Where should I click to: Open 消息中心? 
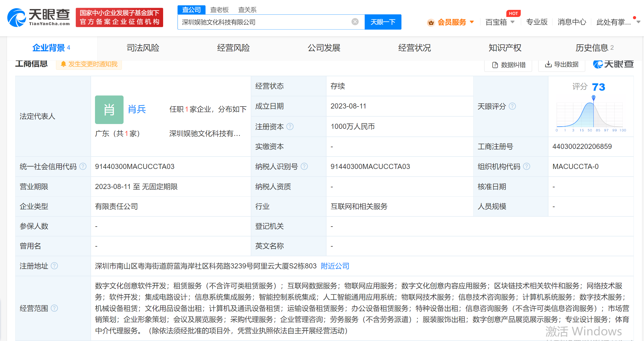572,22
